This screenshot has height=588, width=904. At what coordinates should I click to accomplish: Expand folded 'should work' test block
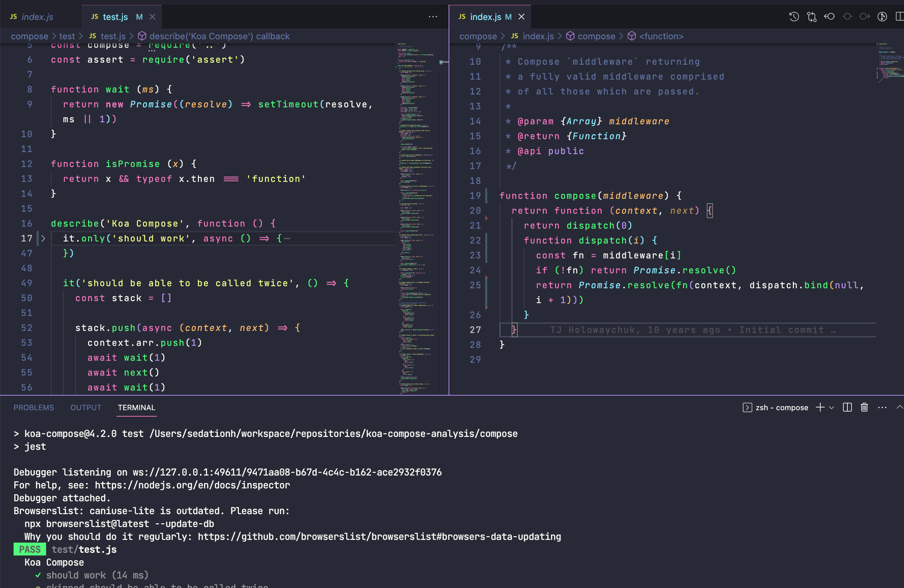click(43, 238)
